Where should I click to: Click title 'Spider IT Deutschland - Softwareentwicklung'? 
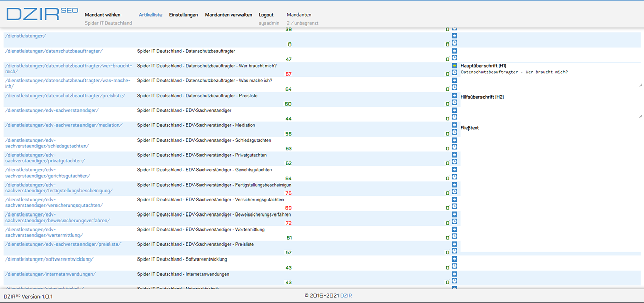182,259
